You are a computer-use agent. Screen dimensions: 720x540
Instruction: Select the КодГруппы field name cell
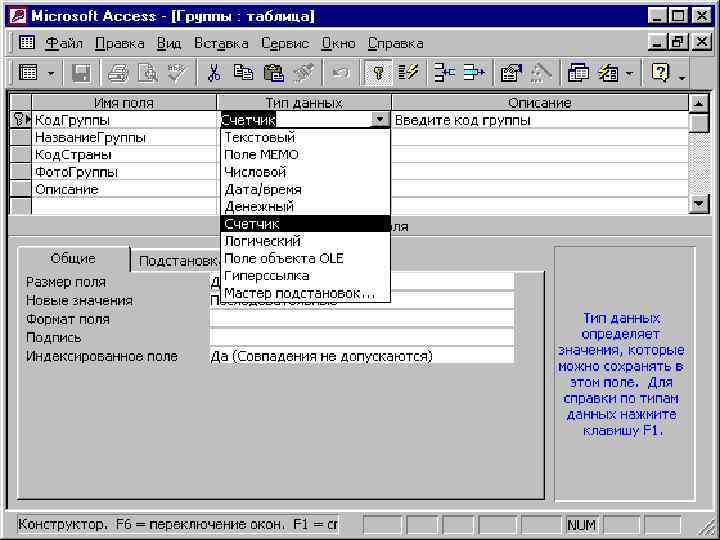(124, 120)
